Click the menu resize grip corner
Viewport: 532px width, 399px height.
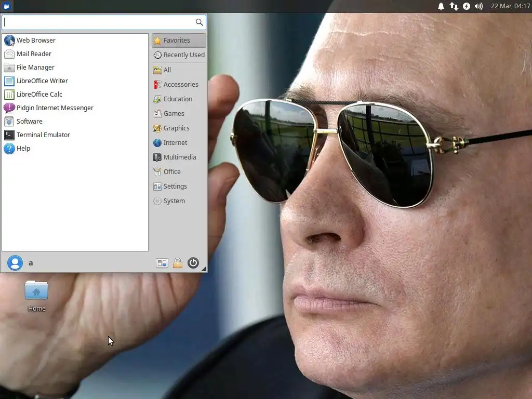tap(204, 269)
